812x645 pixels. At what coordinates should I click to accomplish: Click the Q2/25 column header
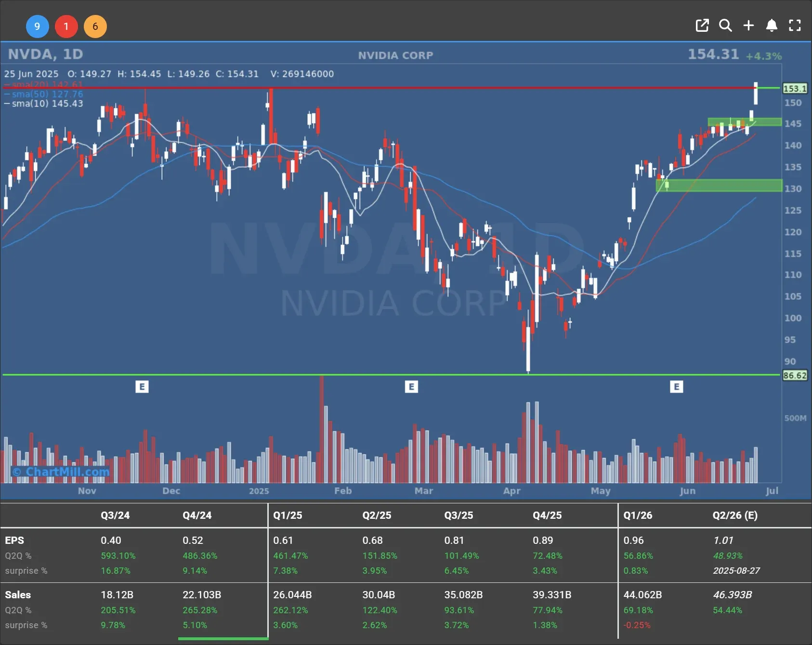(377, 515)
